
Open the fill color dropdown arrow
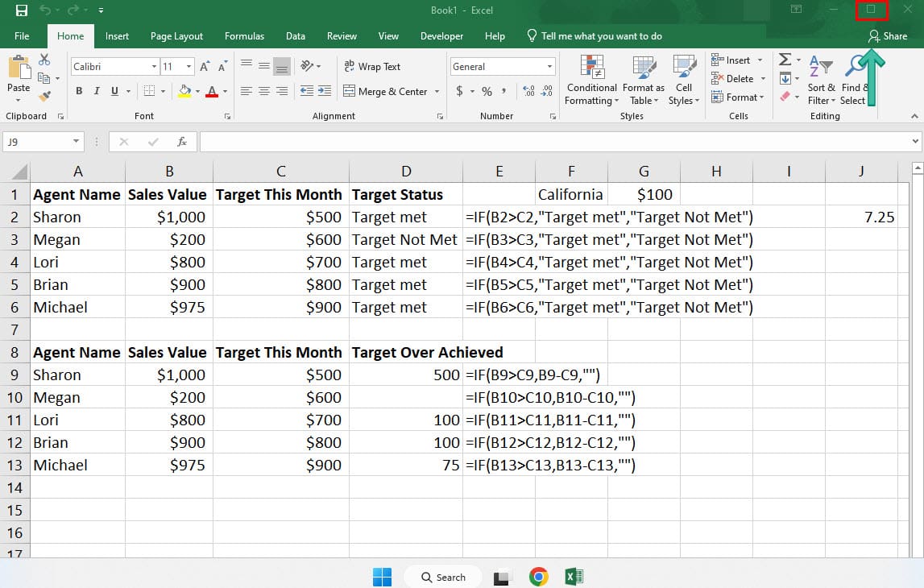(197, 91)
